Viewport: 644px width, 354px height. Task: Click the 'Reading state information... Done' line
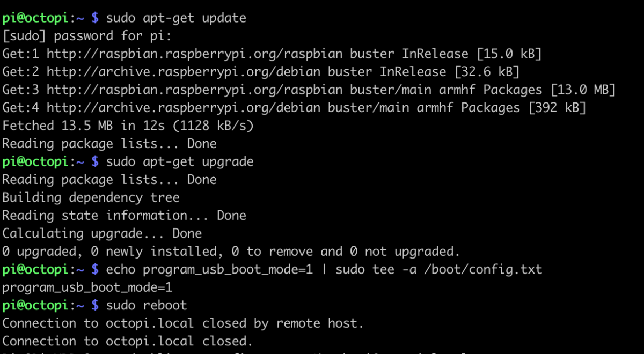coord(124,215)
